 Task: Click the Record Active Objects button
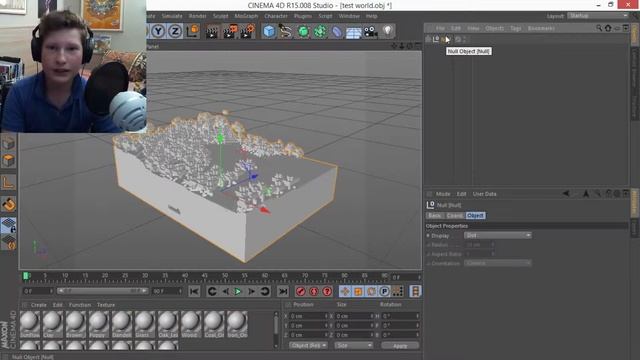point(300,291)
